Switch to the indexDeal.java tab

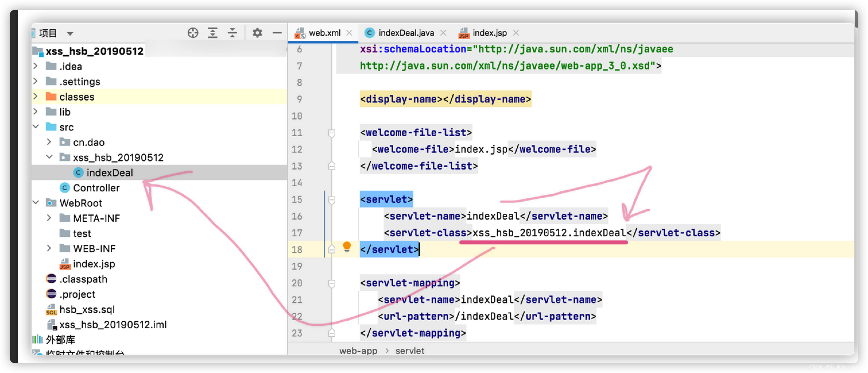[x=406, y=33]
